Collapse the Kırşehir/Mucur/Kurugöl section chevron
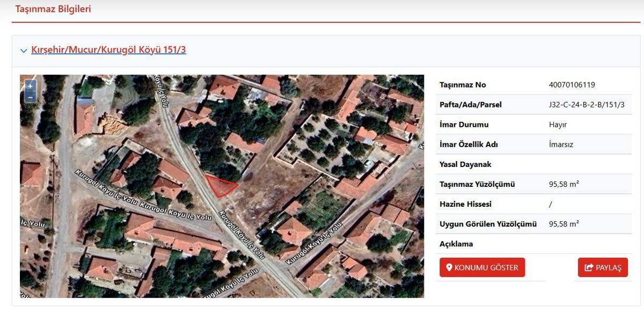Image resolution: width=644 pixels, height=312 pixels. coord(24,50)
